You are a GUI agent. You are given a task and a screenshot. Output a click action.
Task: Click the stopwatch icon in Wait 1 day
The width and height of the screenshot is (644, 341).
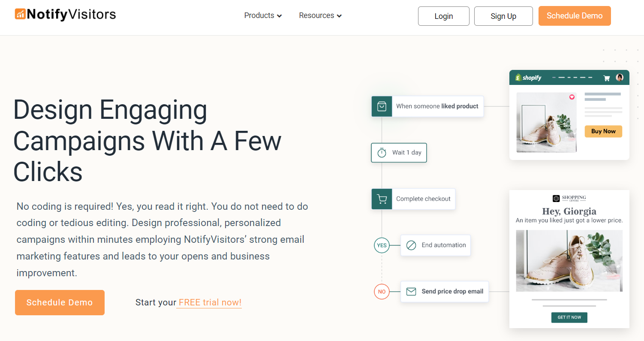click(382, 153)
